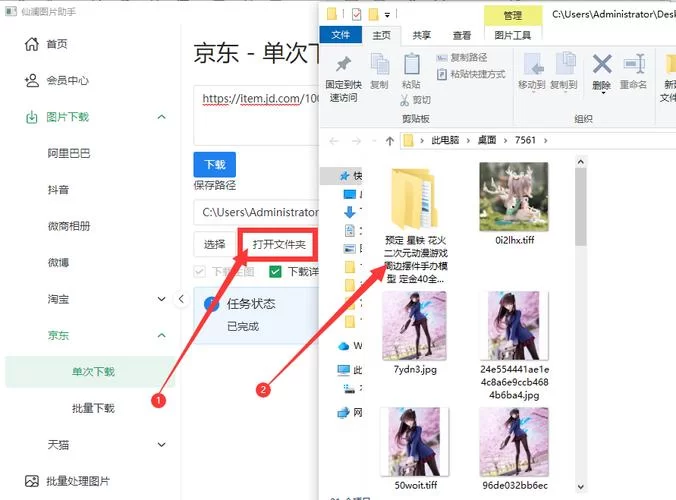Select 抖音 in the sidebar

pos(58,190)
